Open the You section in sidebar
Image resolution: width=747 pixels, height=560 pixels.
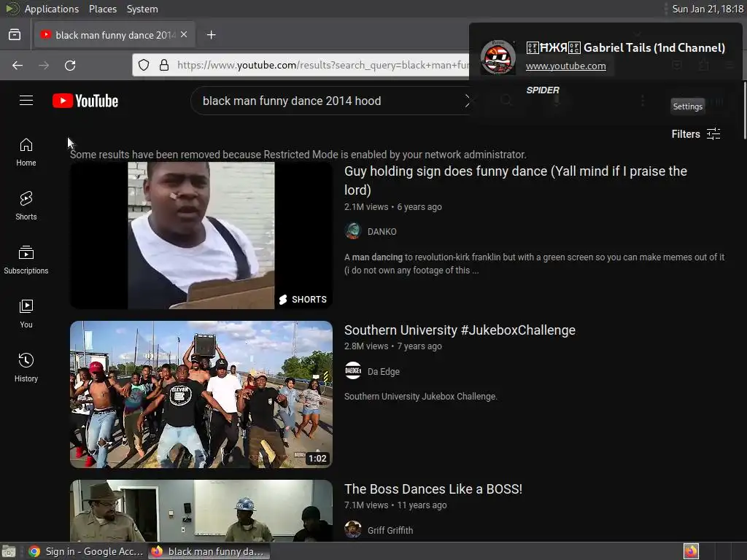point(26,314)
